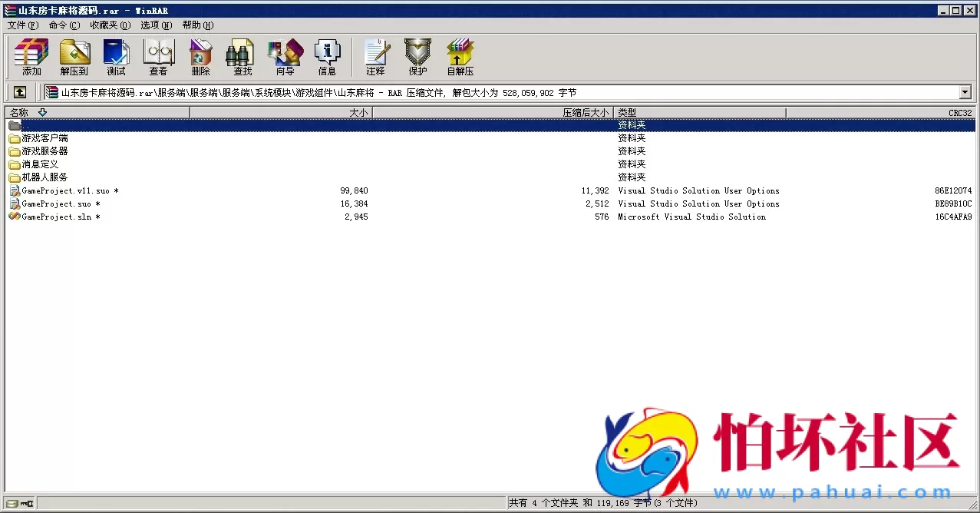Screen dimensions: 980x513
Task: Select the 游戏客户端 folder
Action: pos(45,138)
